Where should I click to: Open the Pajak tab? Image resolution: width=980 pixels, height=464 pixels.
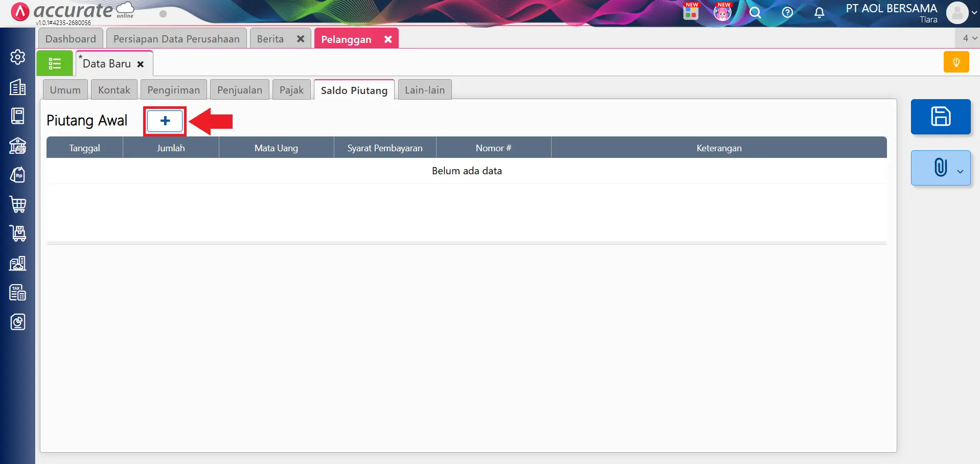click(x=291, y=90)
